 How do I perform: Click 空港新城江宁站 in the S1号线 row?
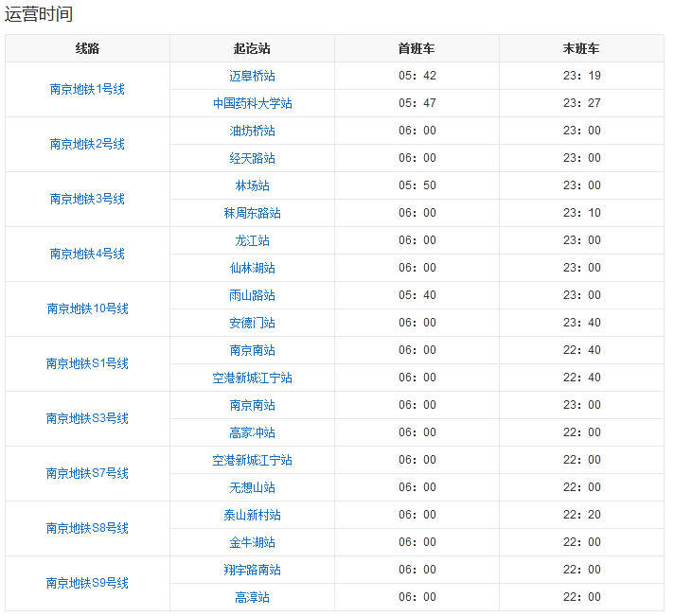point(252,378)
